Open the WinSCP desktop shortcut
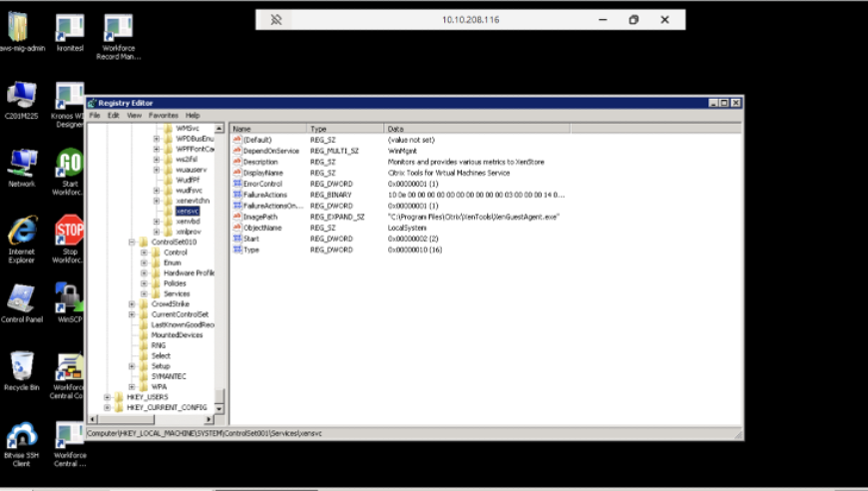This screenshot has width=868, height=491. point(70,299)
